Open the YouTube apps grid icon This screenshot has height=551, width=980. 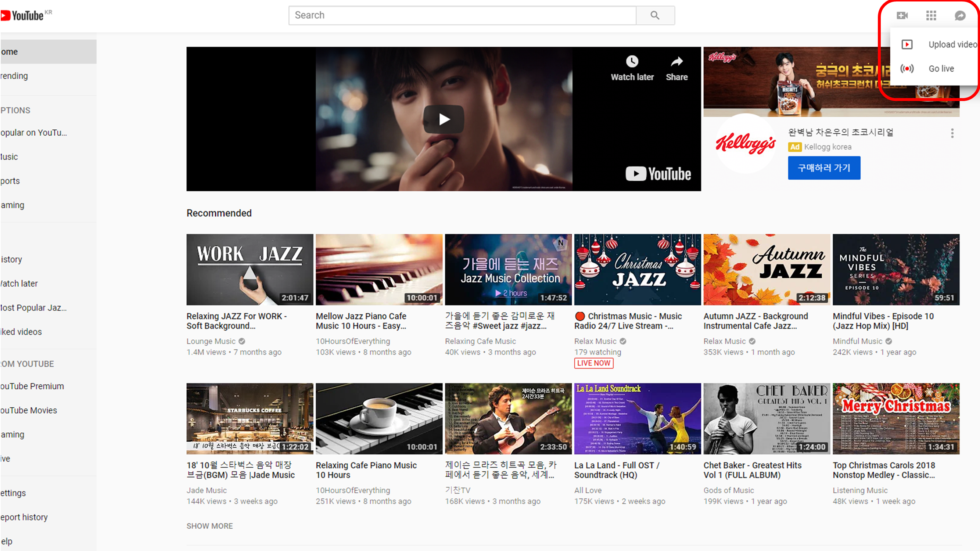931,15
